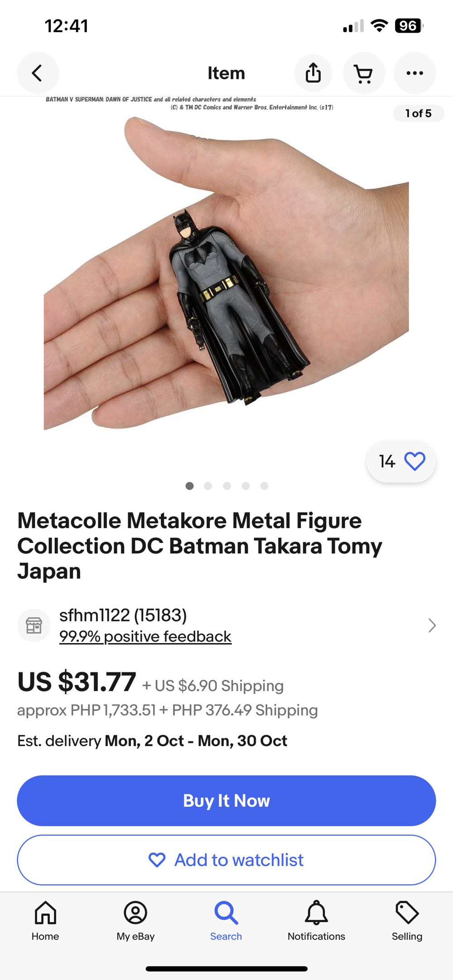Open the shopping cart
The width and height of the screenshot is (453, 980).
pyautogui.click(x=364, y=73)
